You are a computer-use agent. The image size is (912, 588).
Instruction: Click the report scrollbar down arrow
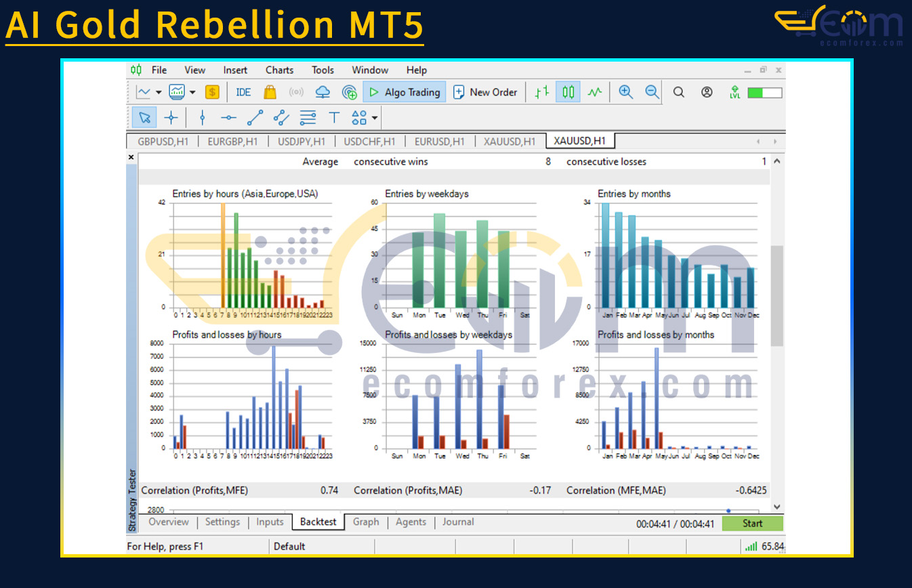coord(777,507)
